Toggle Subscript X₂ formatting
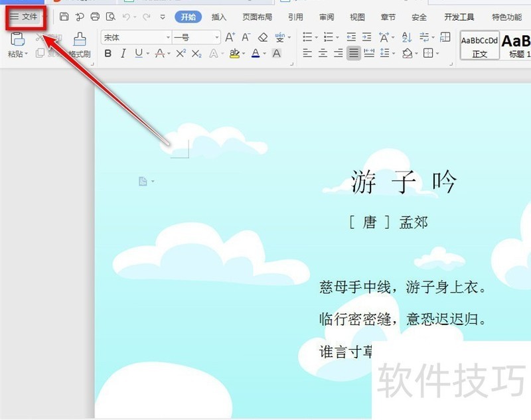The image size is (531, 420). [x=196, y=53]
